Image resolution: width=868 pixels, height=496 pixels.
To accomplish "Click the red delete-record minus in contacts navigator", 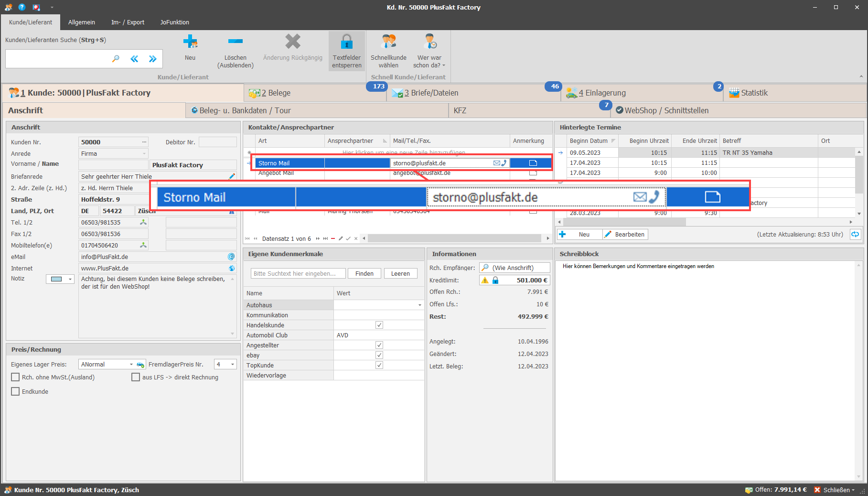I will [x=333, y=238].
